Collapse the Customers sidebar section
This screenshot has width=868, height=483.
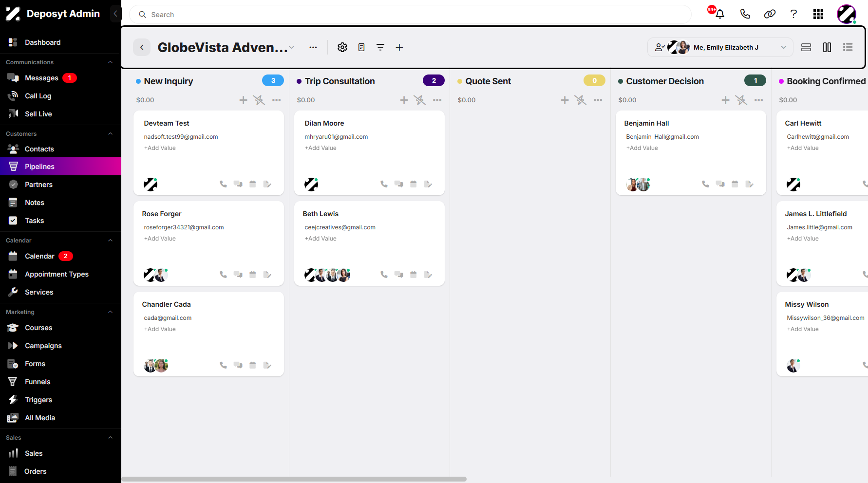pos(110,134)
